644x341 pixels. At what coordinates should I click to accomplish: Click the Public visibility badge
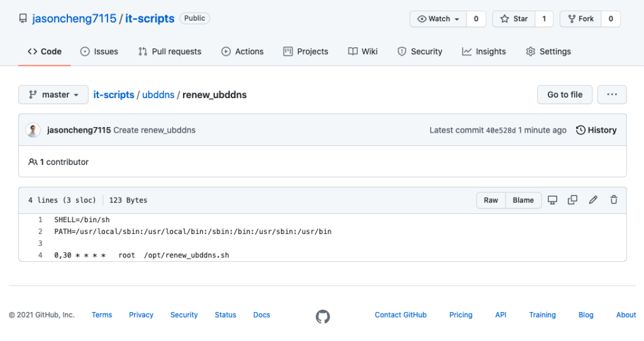[195, 18]
